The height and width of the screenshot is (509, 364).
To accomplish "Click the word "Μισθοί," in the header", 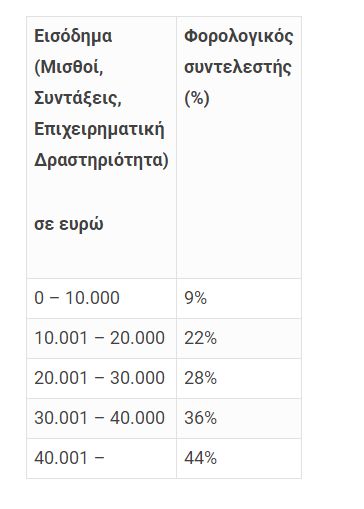I will pos(69,68).
